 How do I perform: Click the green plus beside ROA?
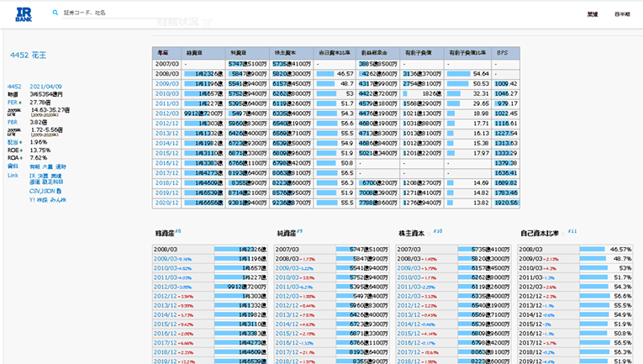point(21,158)
